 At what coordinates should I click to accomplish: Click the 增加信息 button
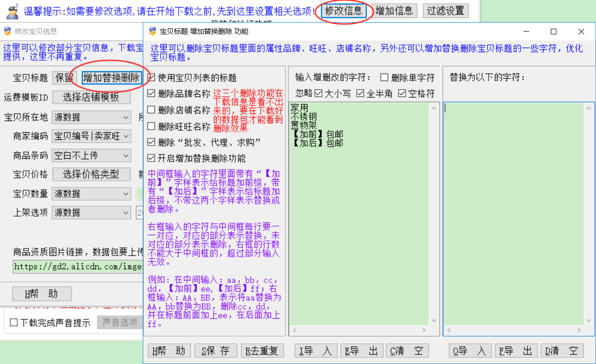pos(394,10)
